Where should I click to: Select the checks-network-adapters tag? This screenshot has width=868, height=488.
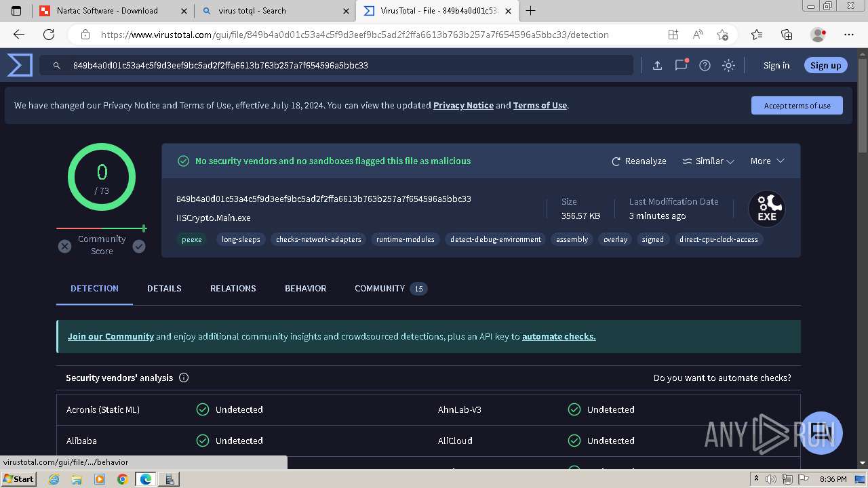pyautogui.click(x=319, y=239)
